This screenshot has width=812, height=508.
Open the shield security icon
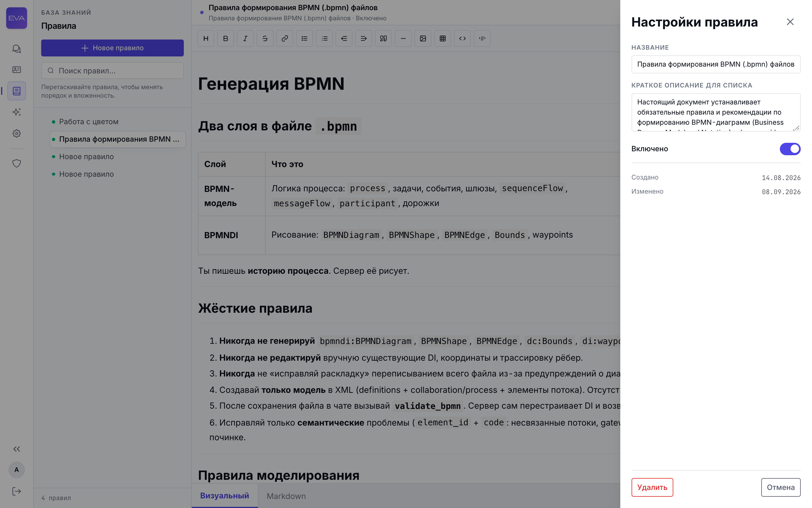point(16,163)
